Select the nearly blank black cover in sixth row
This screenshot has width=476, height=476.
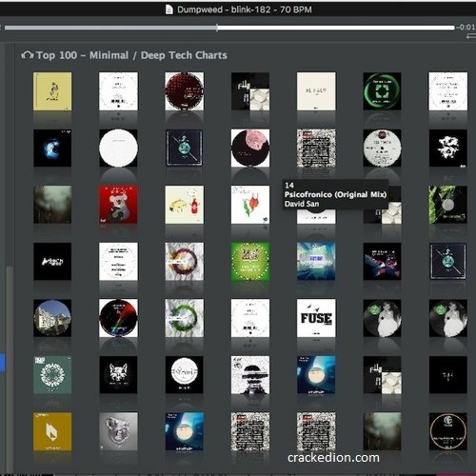448,375
